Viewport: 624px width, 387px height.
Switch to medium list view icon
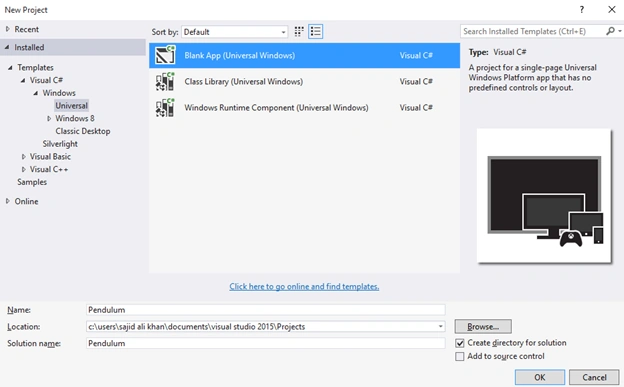(316, 31)
